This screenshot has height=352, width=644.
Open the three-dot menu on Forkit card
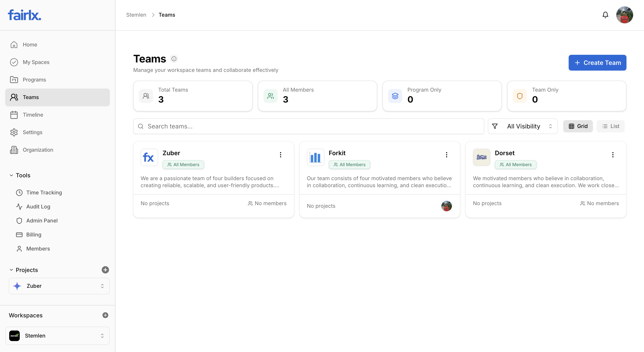446,155
